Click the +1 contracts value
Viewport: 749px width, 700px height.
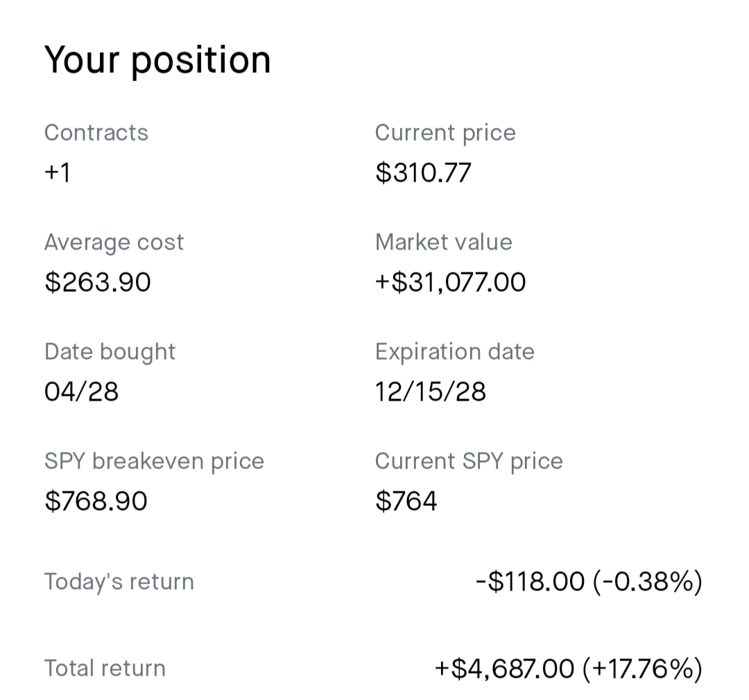tap(58, 173)
